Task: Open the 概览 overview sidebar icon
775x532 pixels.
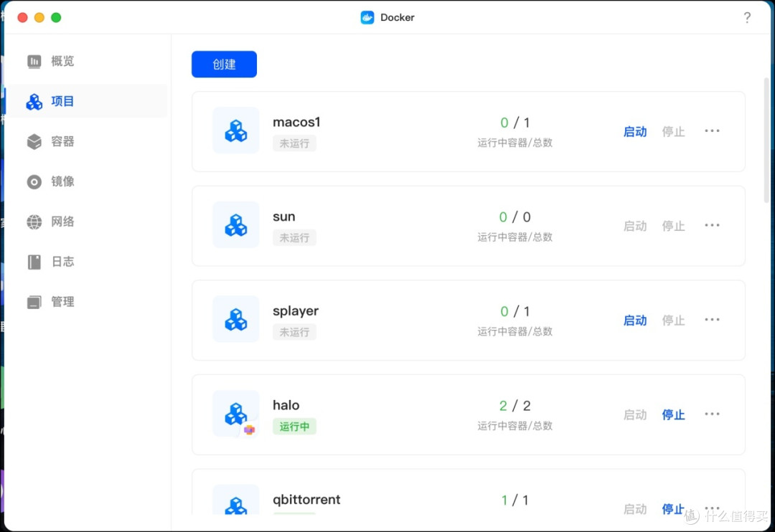Action: click(34, 61)
